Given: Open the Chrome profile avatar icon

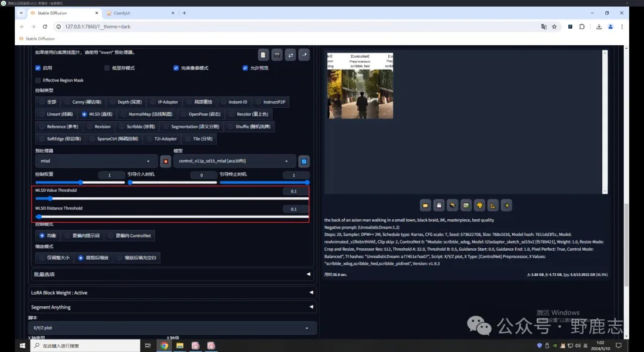Looking at the screenshot, I should coord(611,27).
